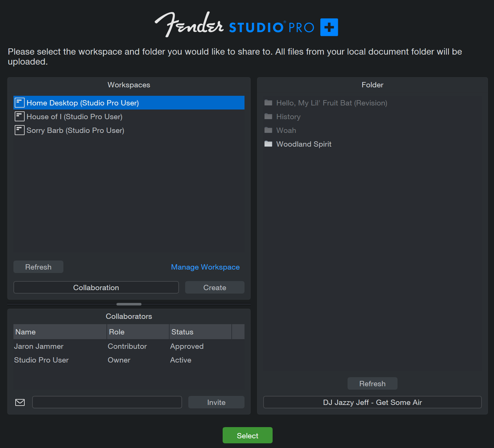Select Home Desktop (Studio Pro User) workspace

tap(129, 103)
